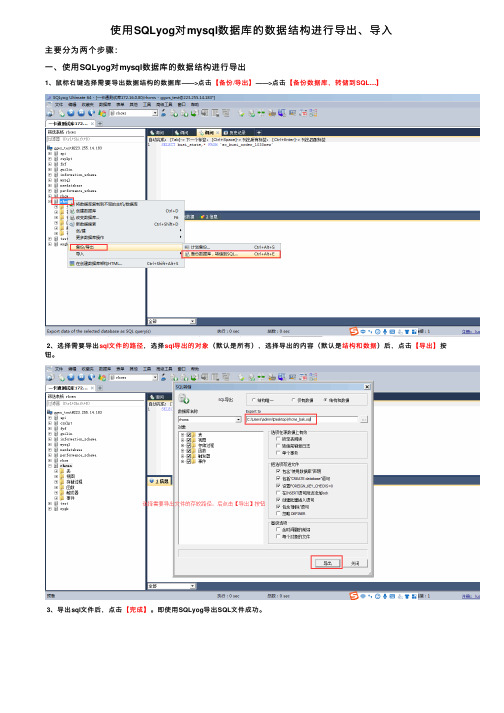
Task: Click the blue execute query icon in upper screenshot
Action: click(x=71, y=113)
